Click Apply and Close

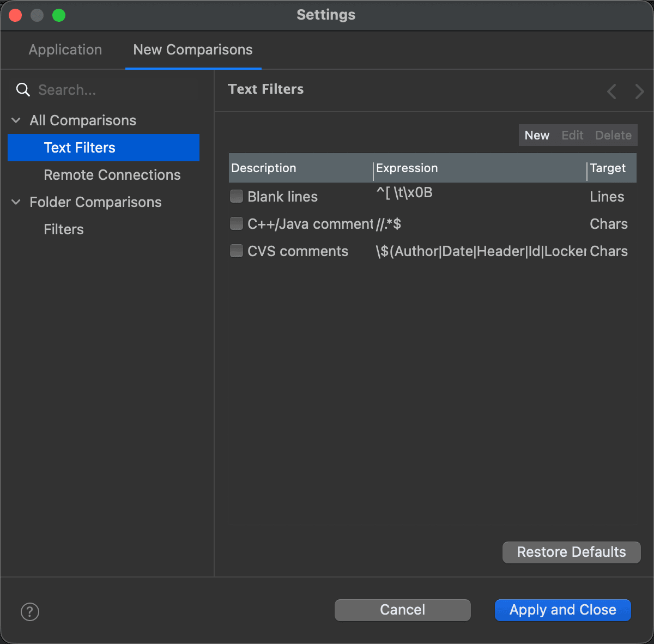[x=563, y=610]
